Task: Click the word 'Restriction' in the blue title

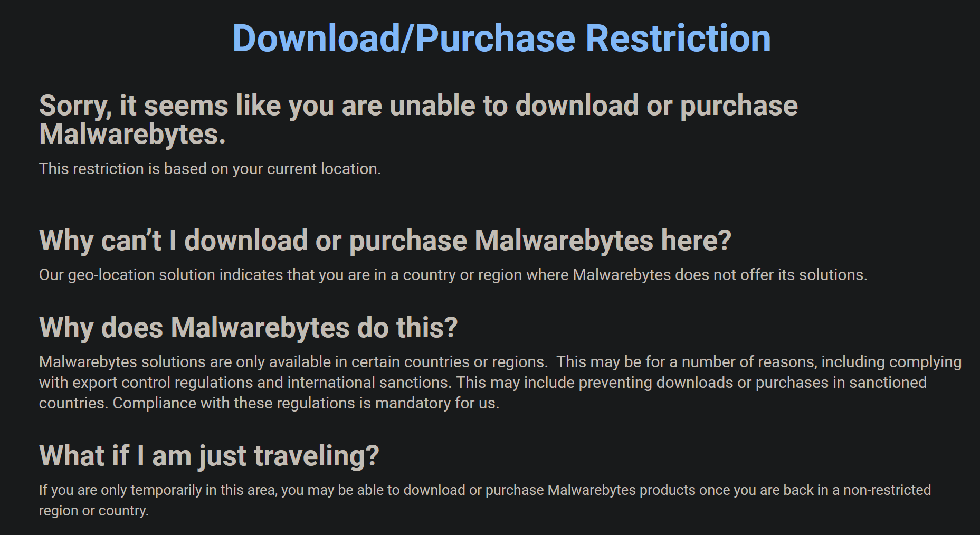Action: point(678,39)
